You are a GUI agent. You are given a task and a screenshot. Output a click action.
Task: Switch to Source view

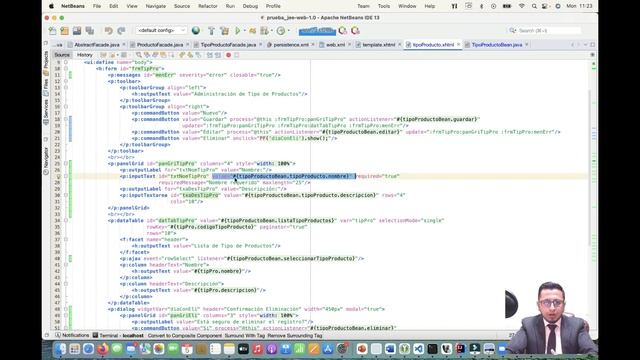click(62, 55)
